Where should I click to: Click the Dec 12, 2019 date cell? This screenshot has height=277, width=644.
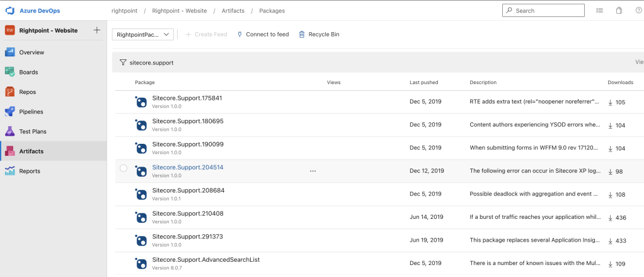427,171
